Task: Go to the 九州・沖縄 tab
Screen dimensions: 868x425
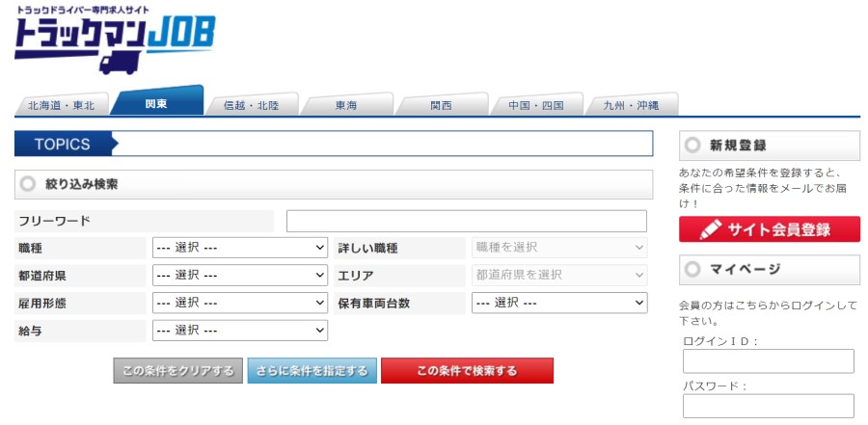Action: pos(631,105)
